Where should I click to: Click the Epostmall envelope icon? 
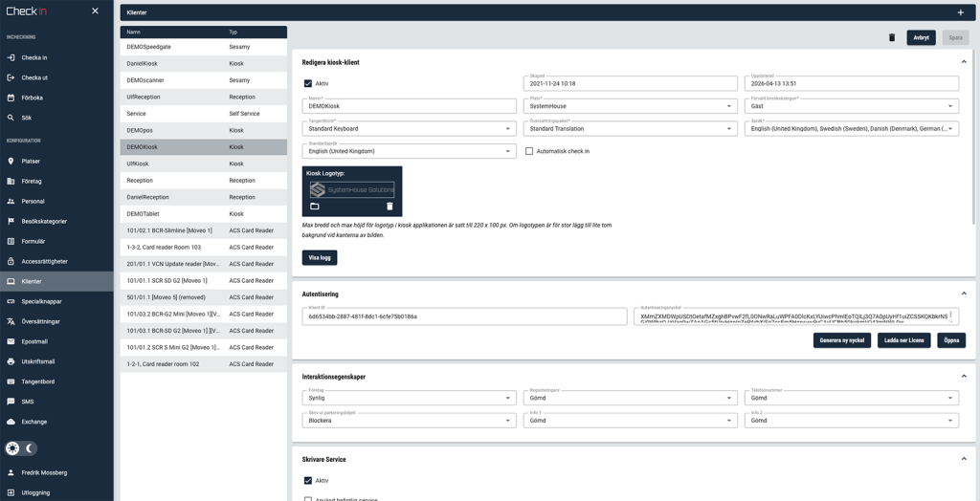click(x=11, y=341)
